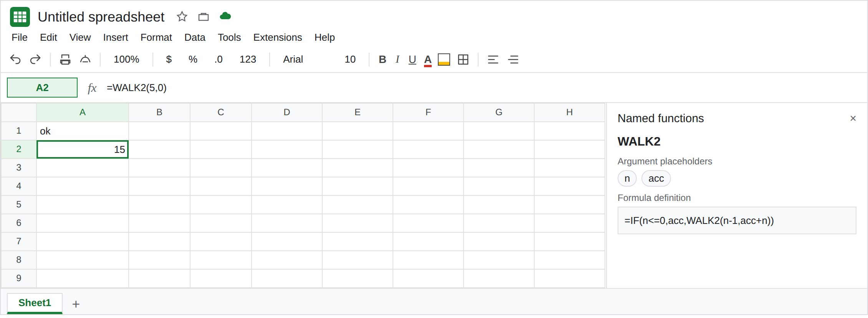Image resolution: width=868 pixels, height=318 pixels.
Task: Open the 123 number format dropdown
Action: [248, 59]
